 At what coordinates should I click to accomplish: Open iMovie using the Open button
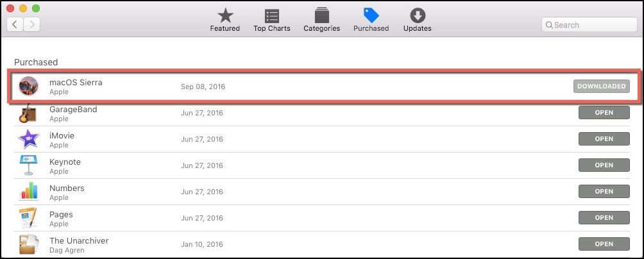[604, 138]
